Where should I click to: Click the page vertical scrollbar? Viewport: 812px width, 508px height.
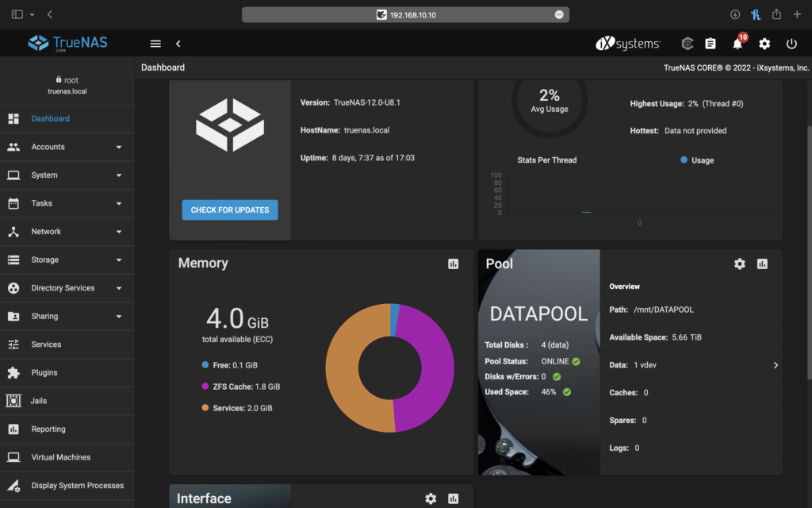809,253
